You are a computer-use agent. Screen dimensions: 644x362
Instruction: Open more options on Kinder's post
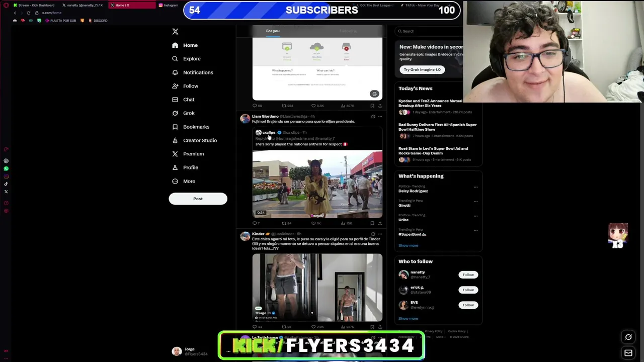click(x=380, y=234)
